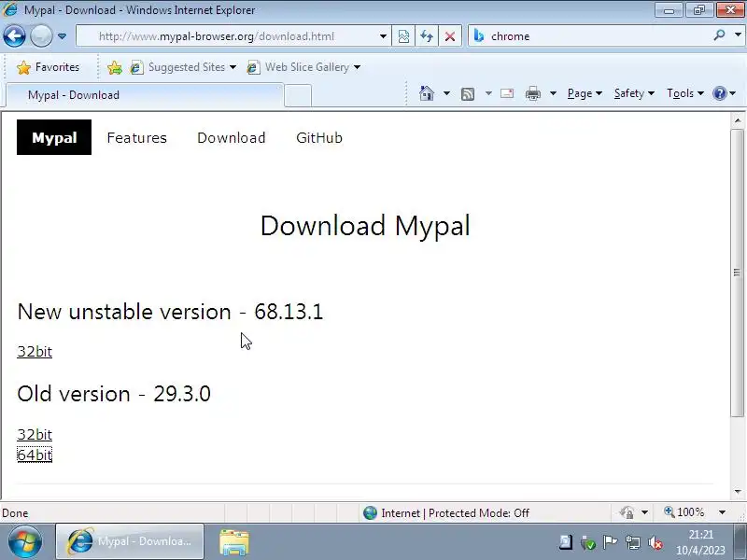Open Suggested Sites in favorites bar
This screenshot has height=560, width=747.
[183, 67]
